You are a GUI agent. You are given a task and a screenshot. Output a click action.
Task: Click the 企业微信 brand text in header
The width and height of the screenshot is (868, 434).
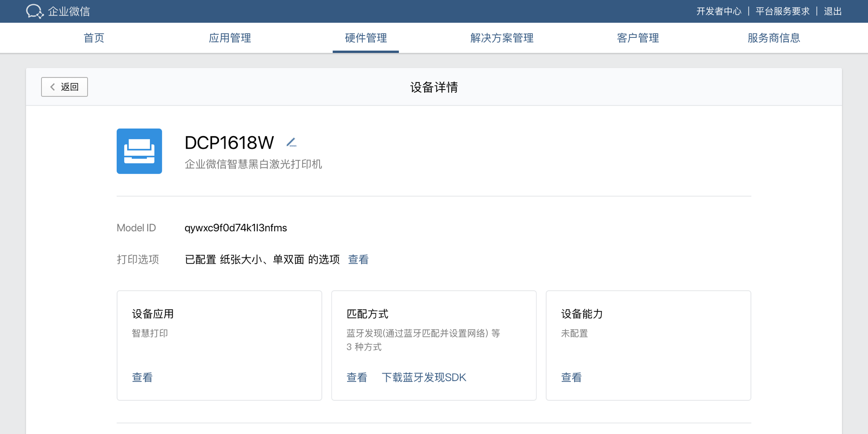click(x=69, y=11)
